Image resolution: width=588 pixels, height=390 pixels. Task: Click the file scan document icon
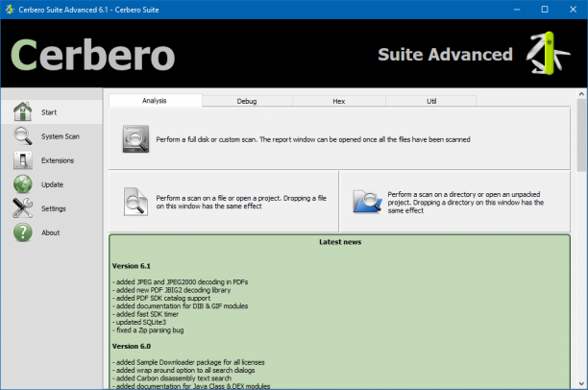tap(135, 202)
